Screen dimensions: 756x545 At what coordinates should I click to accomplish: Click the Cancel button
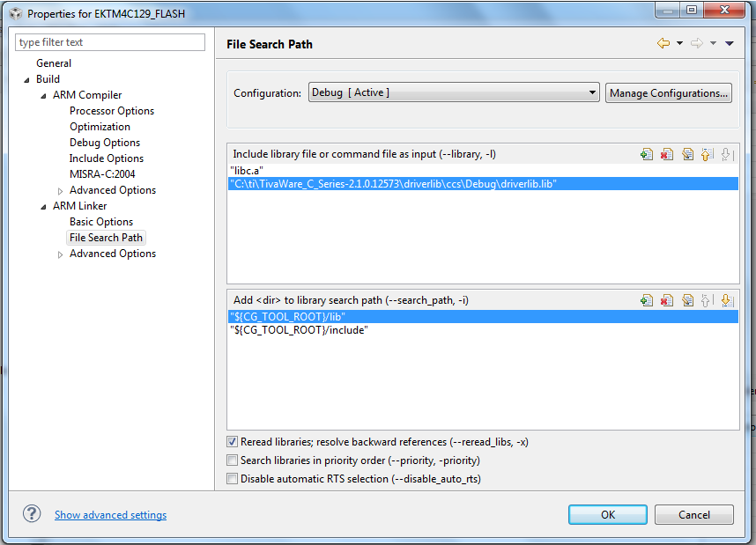693,515
